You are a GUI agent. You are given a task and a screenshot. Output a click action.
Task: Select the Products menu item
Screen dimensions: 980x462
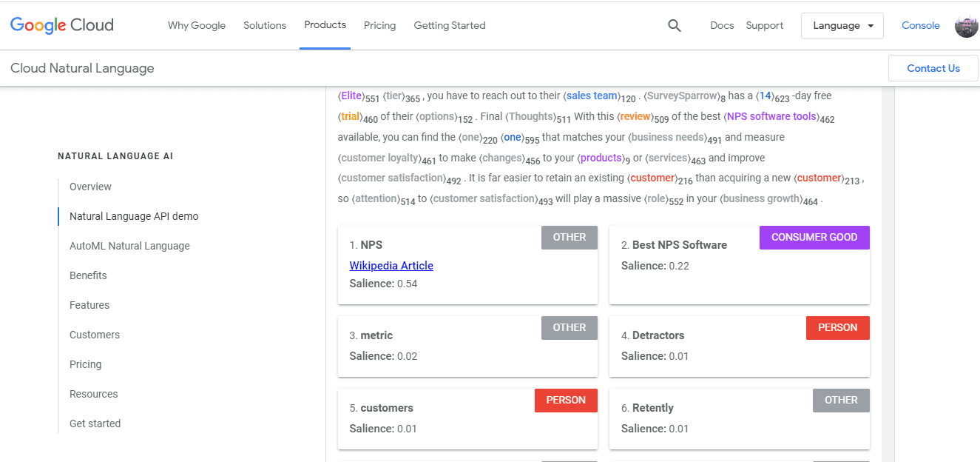[x=325, y=24]
